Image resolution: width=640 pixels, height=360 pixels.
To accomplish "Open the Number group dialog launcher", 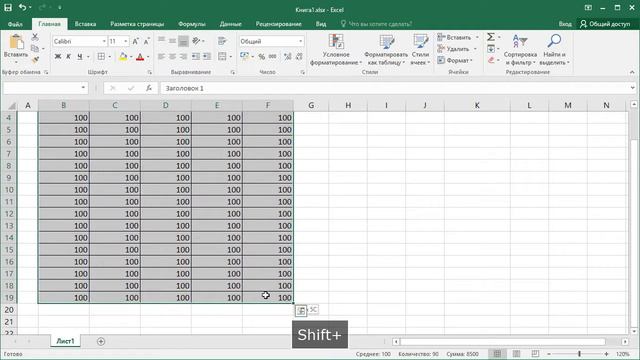I will (x=302, y=72).
